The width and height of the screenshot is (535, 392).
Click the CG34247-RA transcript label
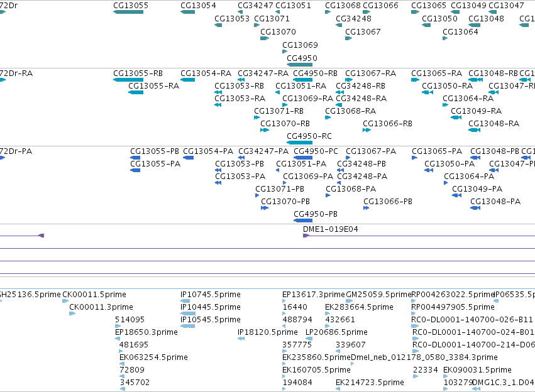(x=263, y=73)
